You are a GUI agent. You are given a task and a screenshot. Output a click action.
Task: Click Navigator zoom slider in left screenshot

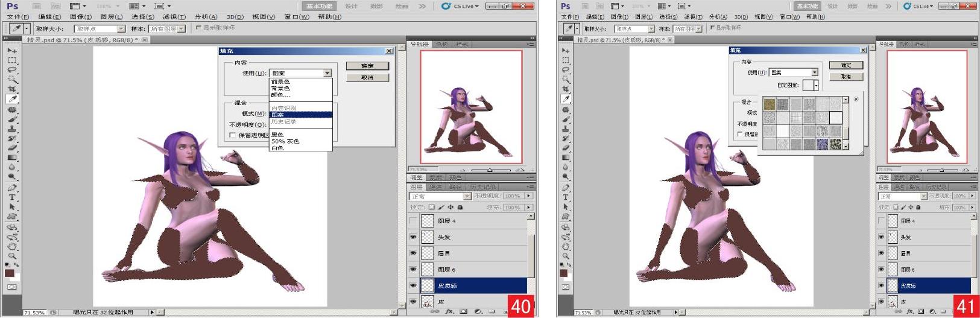point(489,170)
